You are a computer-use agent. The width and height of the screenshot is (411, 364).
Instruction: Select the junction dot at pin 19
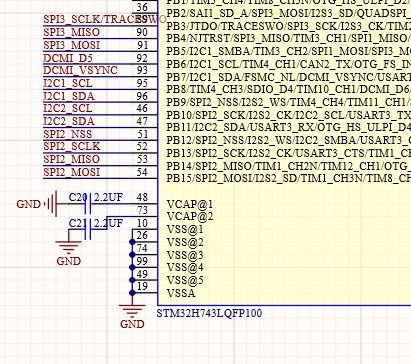(x=132, y=293)
